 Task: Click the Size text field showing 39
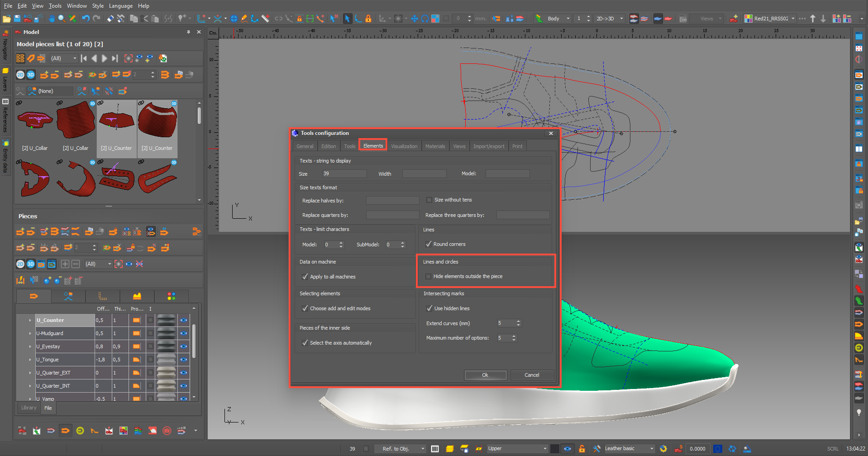coord(344,174)
